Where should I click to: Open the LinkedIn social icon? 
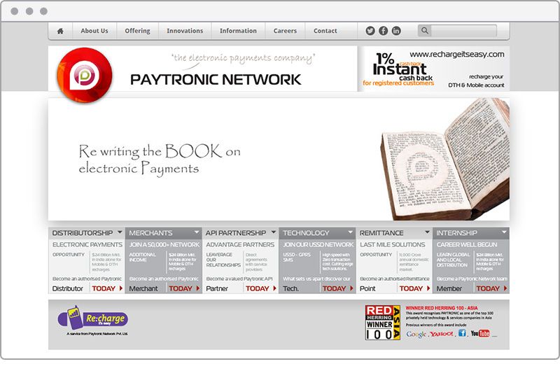tap(396, 31)
